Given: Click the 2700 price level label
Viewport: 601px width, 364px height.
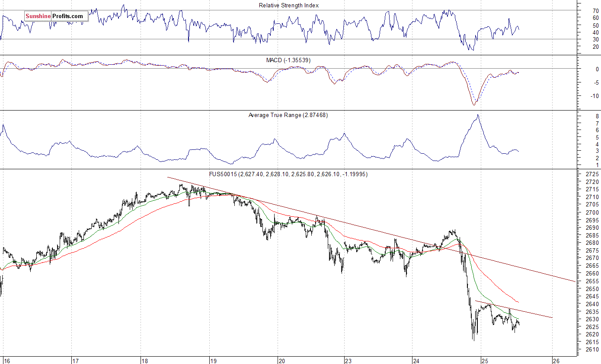Looking at the screenshot, I should point(592,212).
